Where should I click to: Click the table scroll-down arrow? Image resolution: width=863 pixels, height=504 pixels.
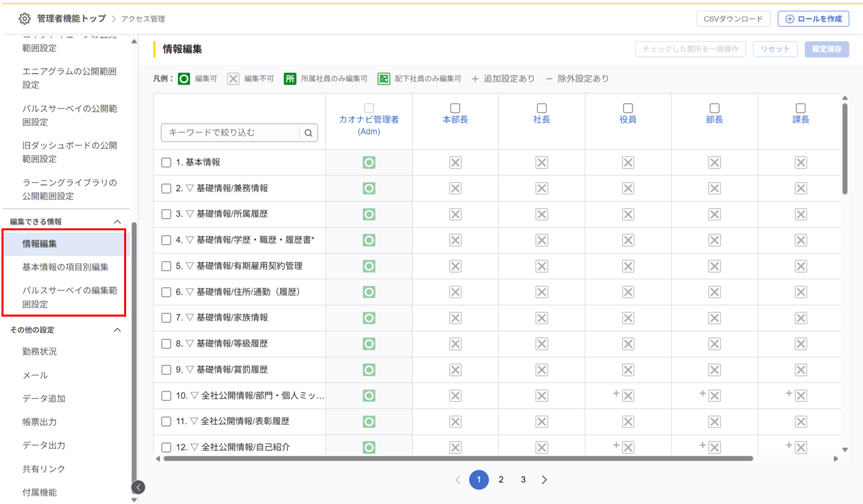coord(845,450)
